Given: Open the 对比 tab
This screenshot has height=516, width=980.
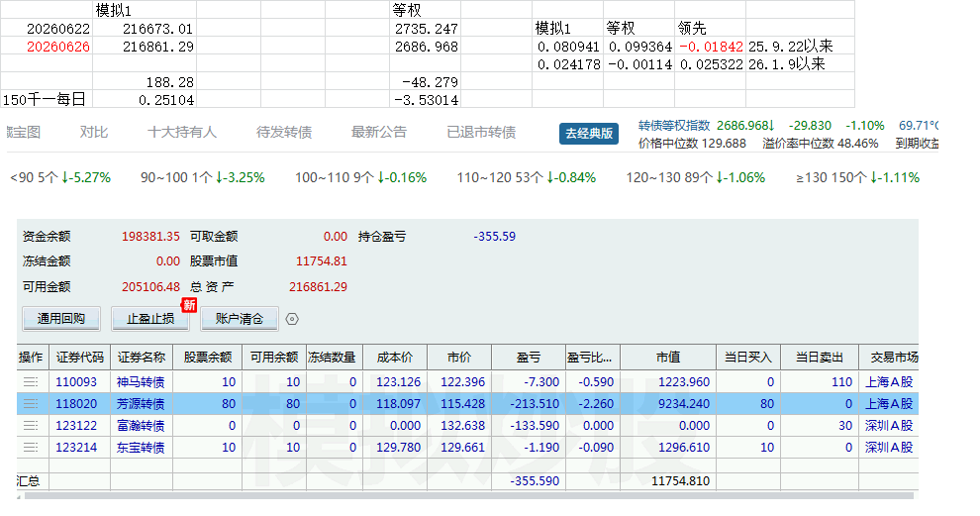Looking at the screenshot, I should (x=94, y=132).
